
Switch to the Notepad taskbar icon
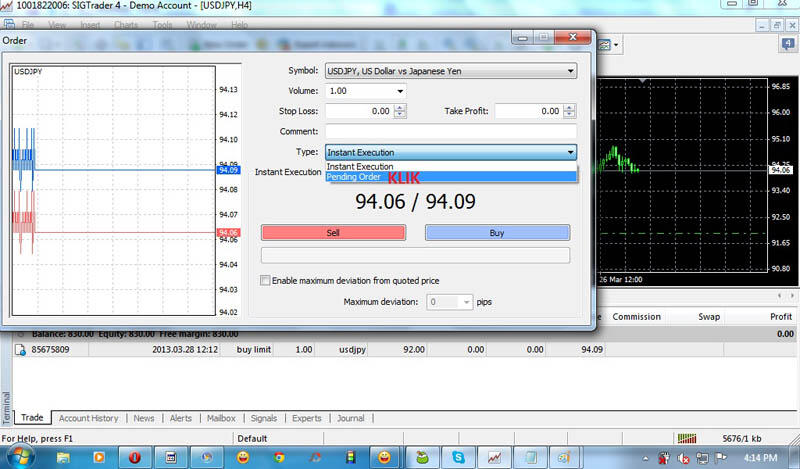pyautogui.click(x=530, y=457)
